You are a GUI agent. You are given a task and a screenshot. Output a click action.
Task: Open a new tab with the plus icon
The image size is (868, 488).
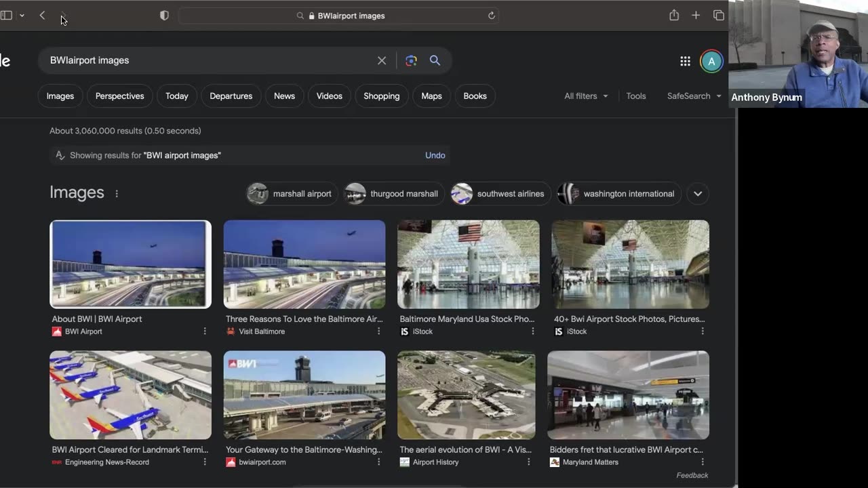click(x=696, y=16)
